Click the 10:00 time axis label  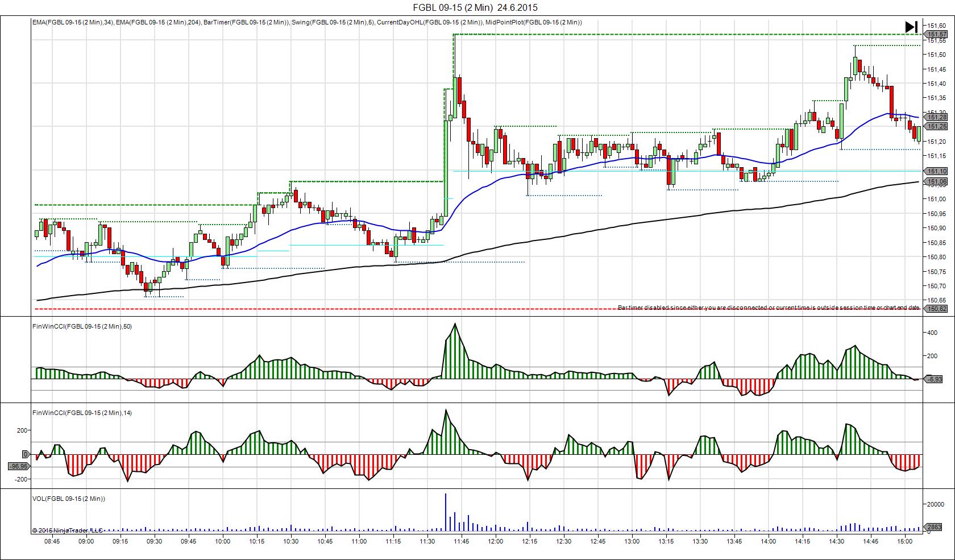tap(223, 542)
